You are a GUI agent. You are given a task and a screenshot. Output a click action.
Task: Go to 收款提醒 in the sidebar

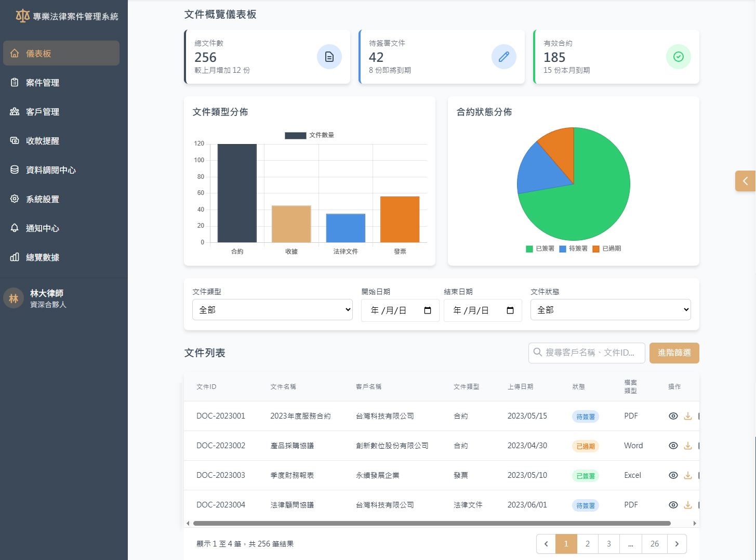point(43,141)
